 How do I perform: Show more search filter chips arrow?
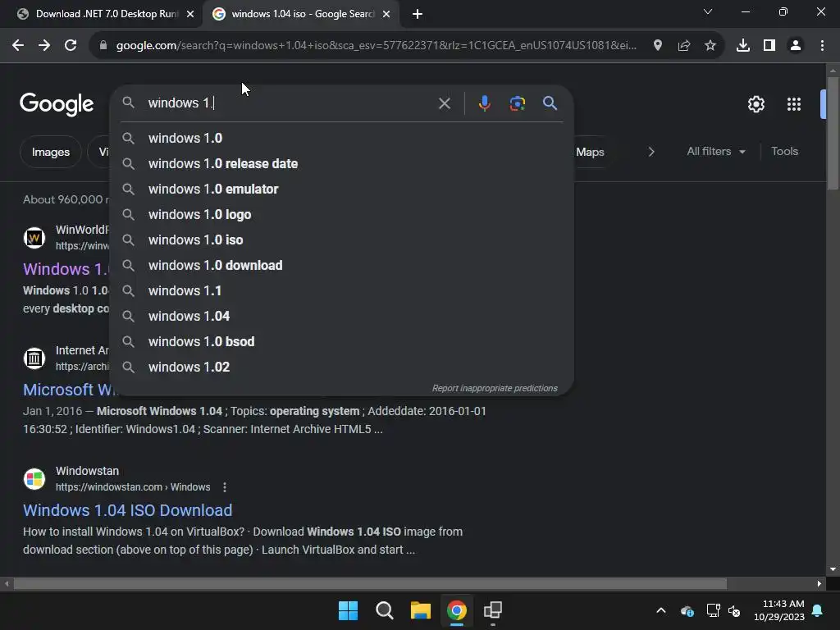coord(651,152)
